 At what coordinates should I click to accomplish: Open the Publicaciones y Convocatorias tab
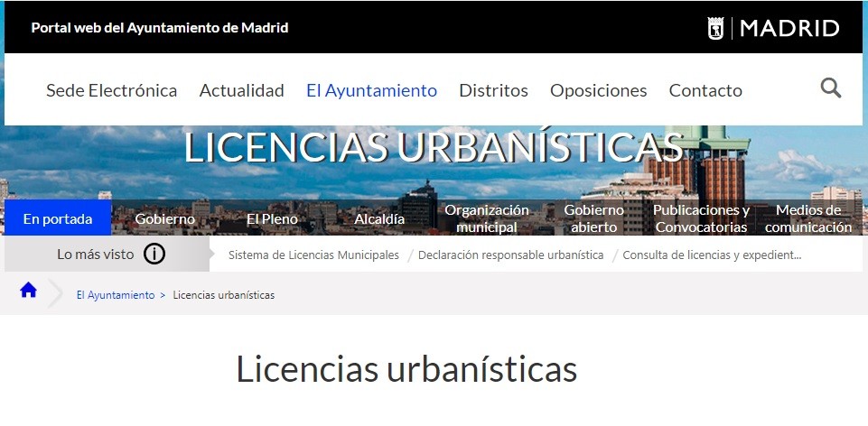click(701, 218)
